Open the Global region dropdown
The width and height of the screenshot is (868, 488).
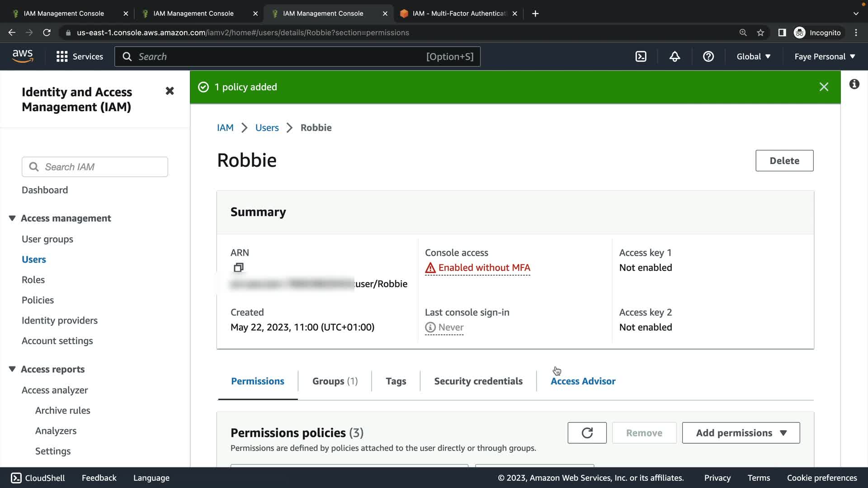[753, 56]
